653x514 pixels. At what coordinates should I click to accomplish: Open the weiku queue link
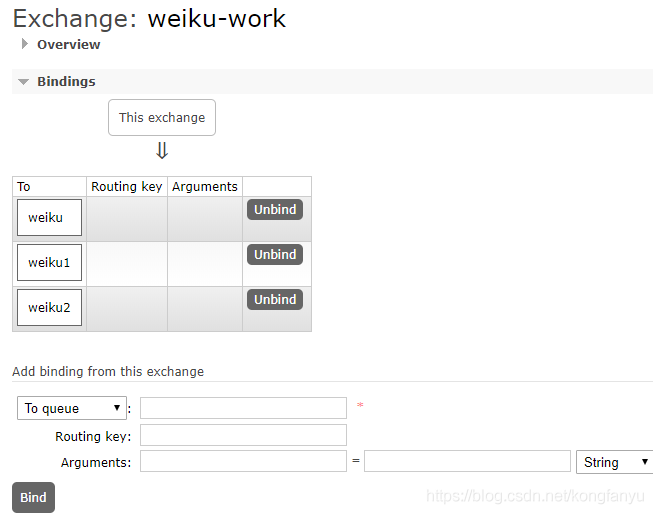coord(46,218)
